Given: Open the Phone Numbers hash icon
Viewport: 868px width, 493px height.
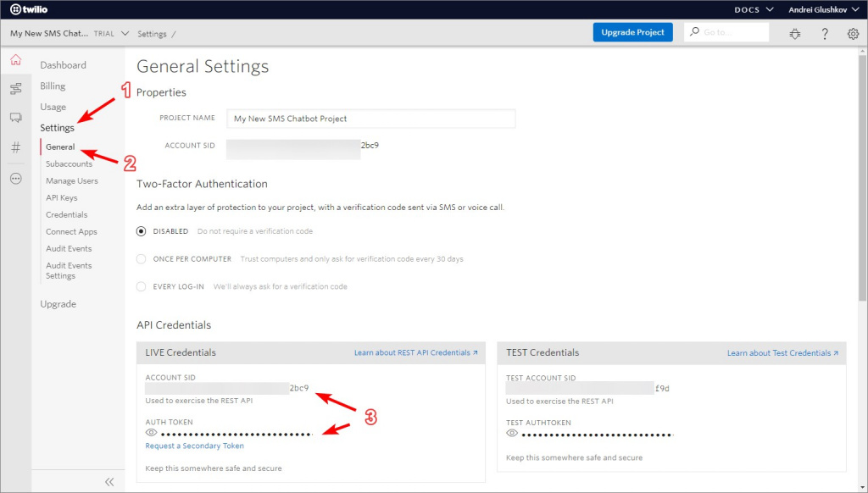Looking at the screenshot, I should (x=15, y=147).
